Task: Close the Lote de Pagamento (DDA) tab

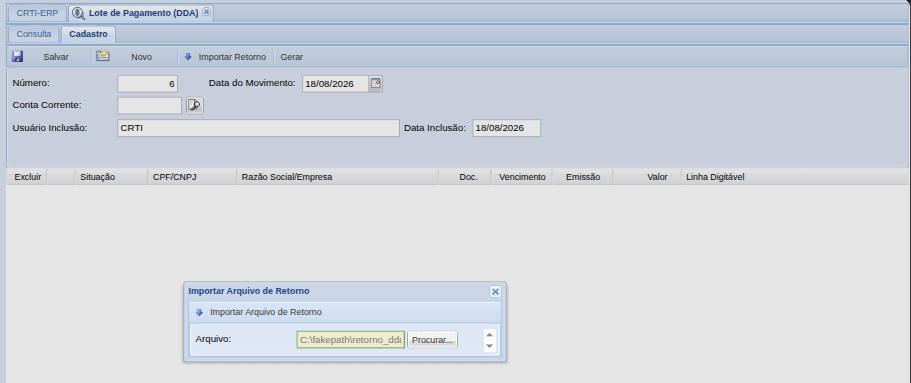Action: [206, 12]
